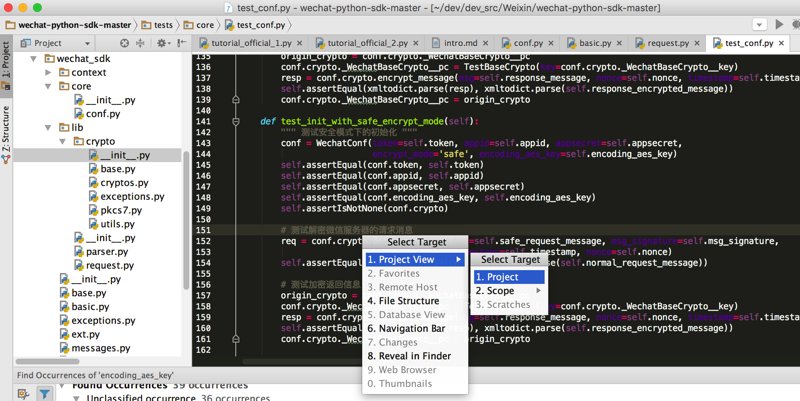
Task: Select pkcs7.py in the project tree
Action: [115, 210]
